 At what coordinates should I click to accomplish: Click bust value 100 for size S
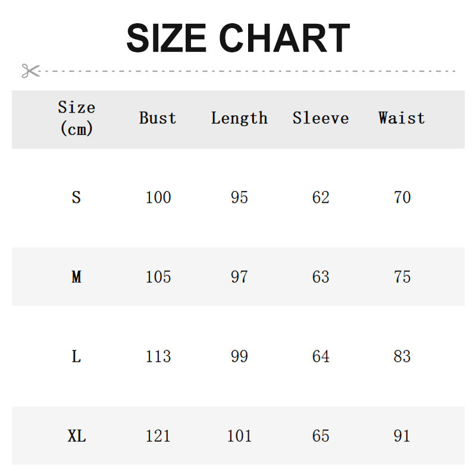click(x=158, y=198)
